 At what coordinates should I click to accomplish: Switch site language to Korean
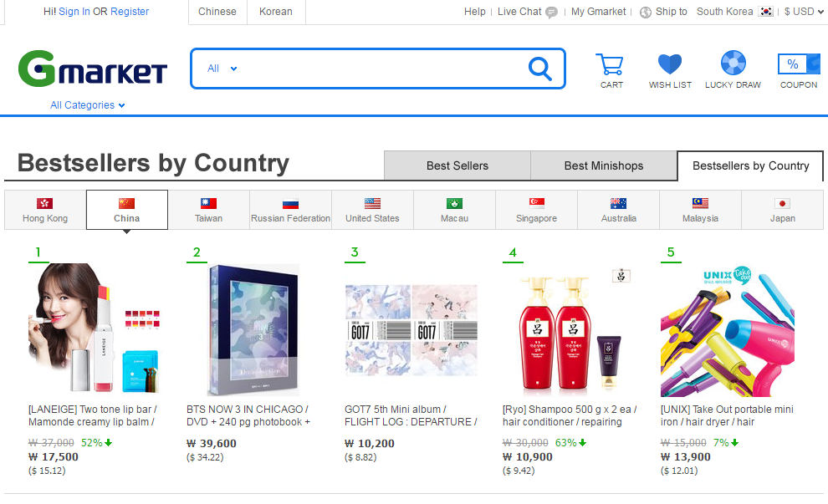(276, 12)
